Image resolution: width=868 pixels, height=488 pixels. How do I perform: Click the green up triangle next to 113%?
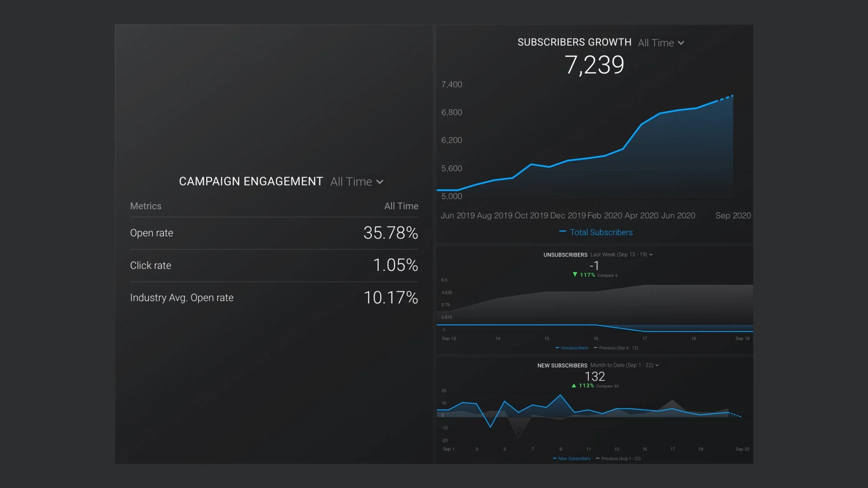(x=574, y=385)
